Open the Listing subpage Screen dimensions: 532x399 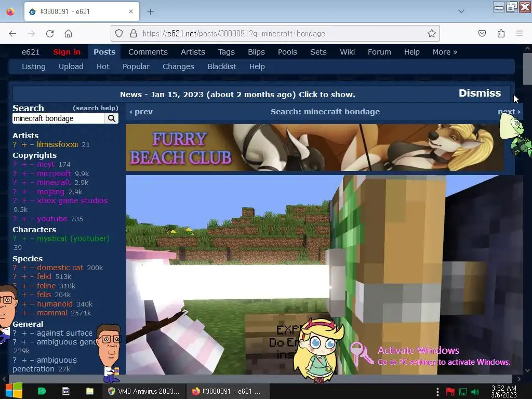(34, 66)
